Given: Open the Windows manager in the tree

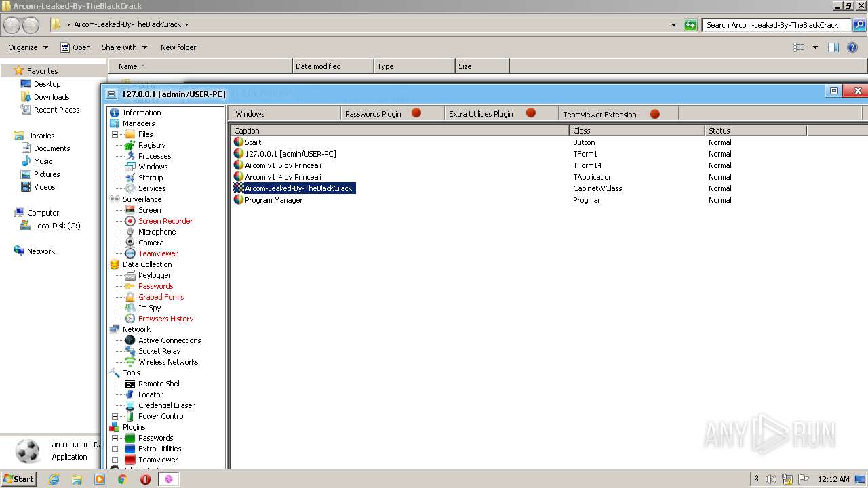Looking at the screenshot, I should [153, 167].
